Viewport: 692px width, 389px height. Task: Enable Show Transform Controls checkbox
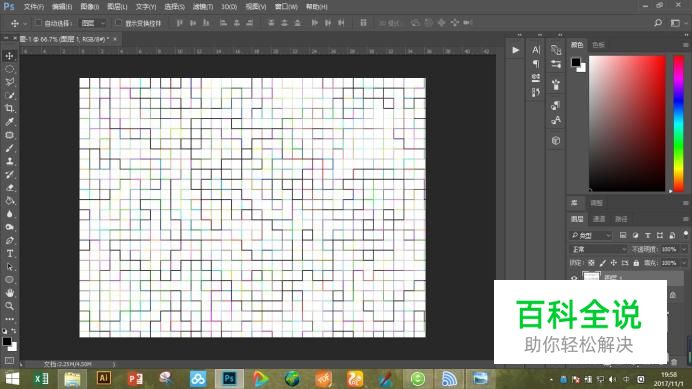[x=118, y=23]
